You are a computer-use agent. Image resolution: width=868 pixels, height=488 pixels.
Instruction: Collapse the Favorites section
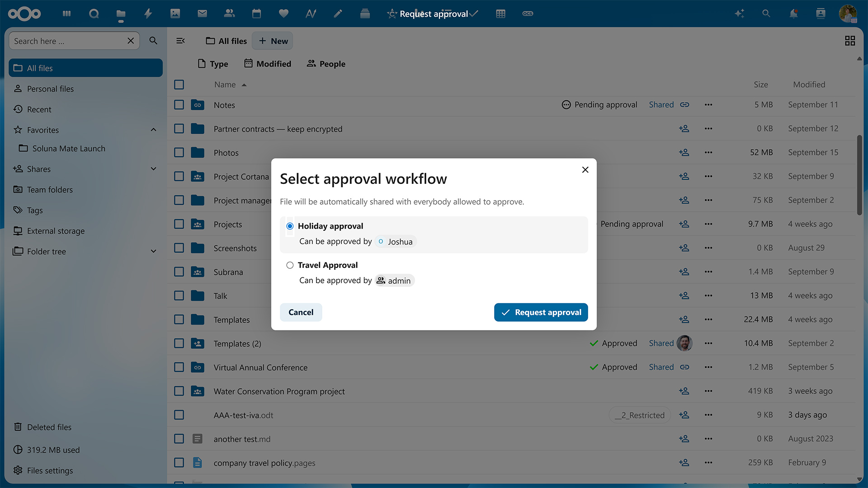[x=154, y=130]
